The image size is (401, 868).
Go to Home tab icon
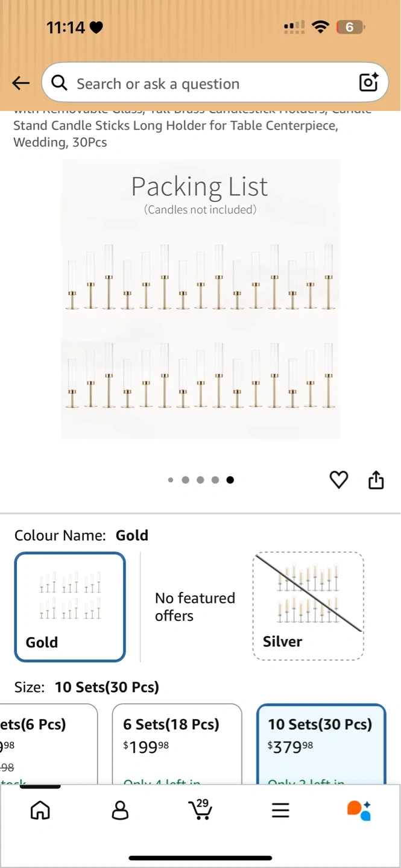[40, 810]
